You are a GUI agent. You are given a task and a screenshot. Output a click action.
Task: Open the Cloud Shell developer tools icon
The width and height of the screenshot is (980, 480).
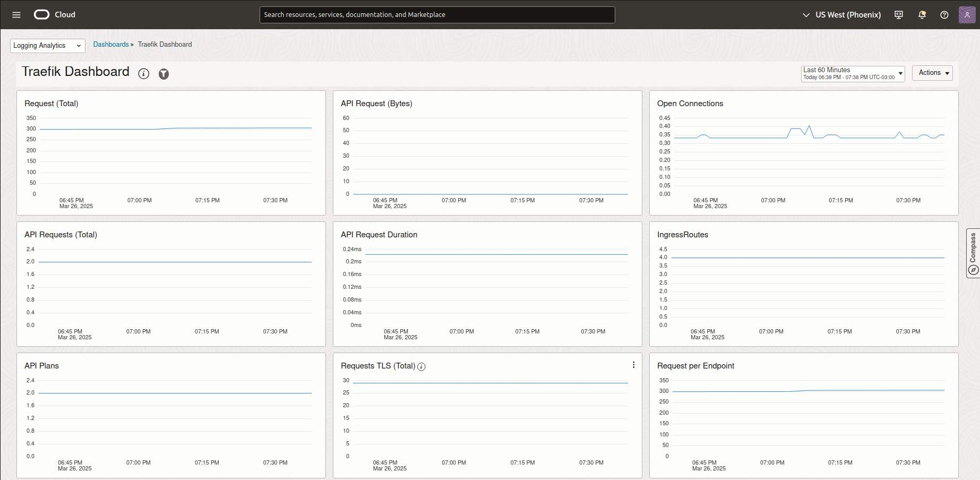pyautogui.click(x=899, y=15)
